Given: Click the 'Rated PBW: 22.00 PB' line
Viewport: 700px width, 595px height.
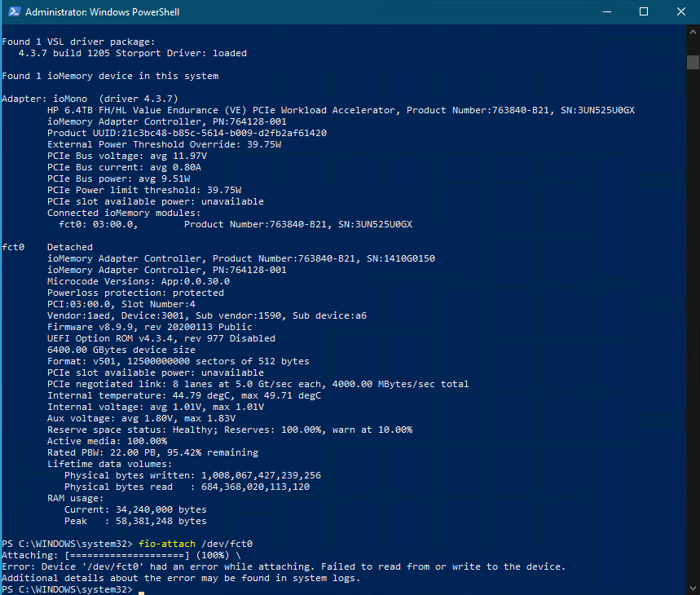Looking at the screenshot, I should point(152,452).
